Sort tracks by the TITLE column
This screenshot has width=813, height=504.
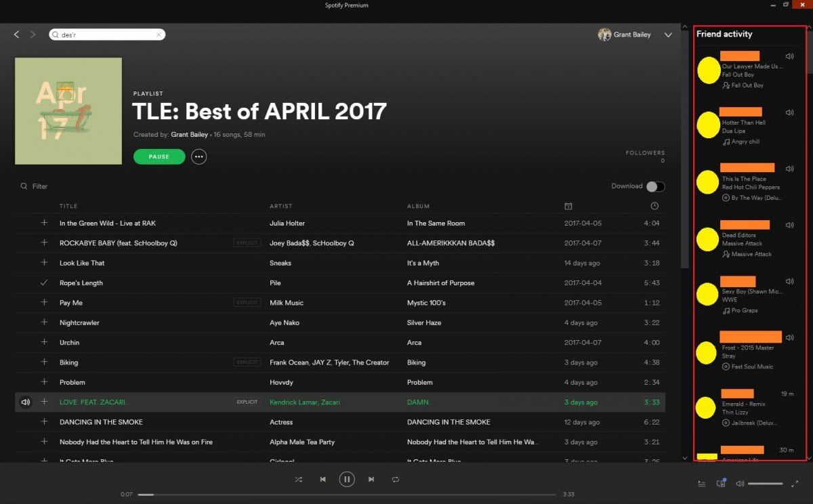[x=68, y=206]
